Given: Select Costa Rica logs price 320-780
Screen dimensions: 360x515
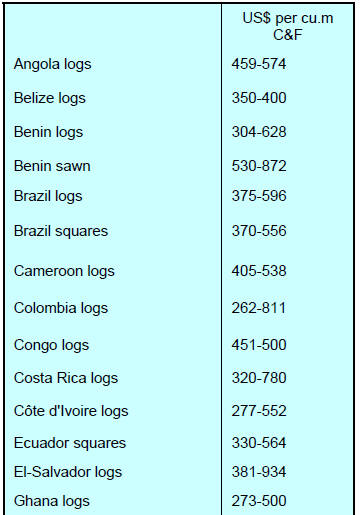Looking at the screenshot, I should 259,378.
